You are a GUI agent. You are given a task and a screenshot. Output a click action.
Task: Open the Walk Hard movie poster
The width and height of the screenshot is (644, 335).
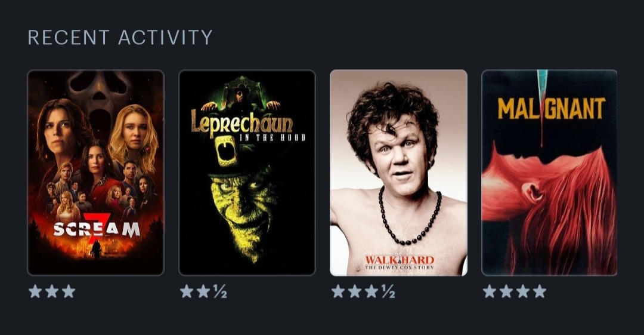tap(398, 173)
